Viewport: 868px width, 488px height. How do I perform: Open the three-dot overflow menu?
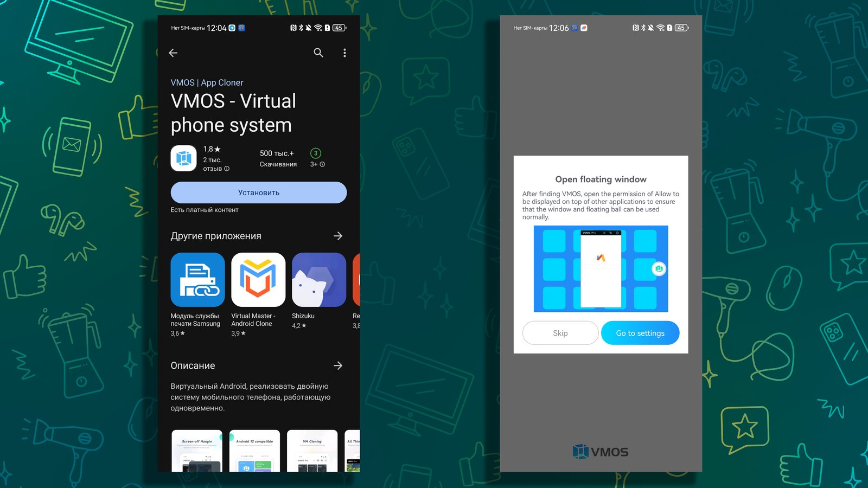pos(344,53)
